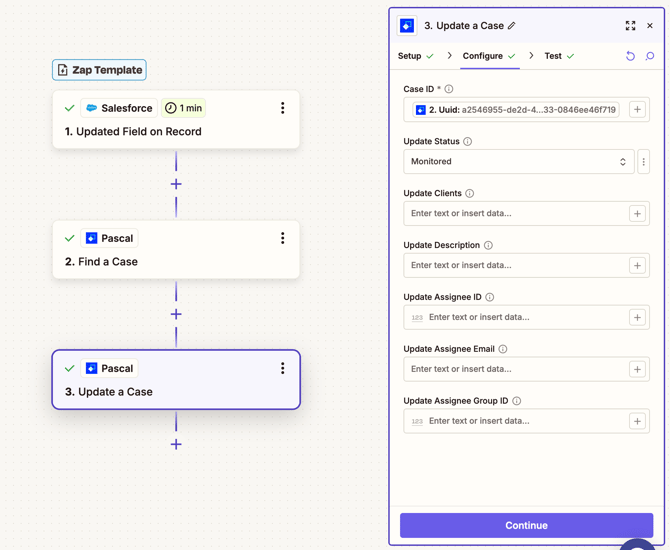Open the Update Status dropdown showing Monitored

(518, 162)
